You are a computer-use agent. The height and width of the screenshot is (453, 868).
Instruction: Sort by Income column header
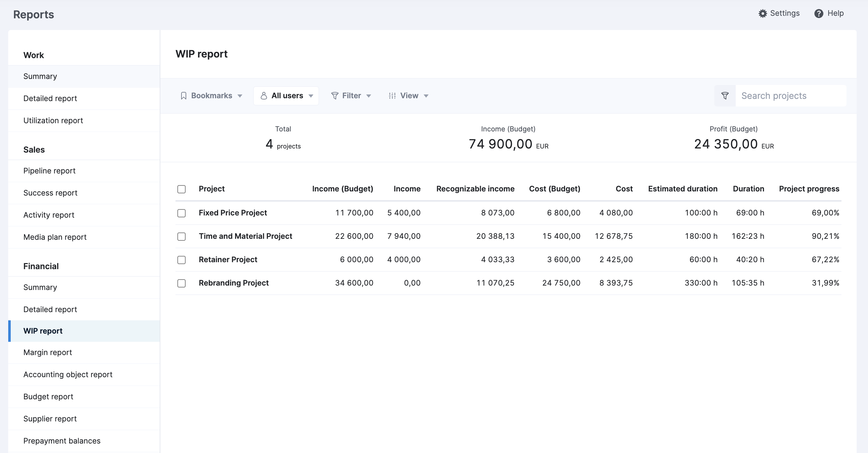tap(407, 189)
